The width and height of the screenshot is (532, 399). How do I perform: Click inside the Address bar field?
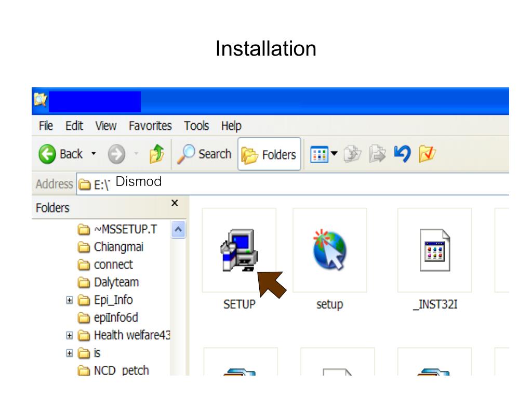click(x=292, y=184)
